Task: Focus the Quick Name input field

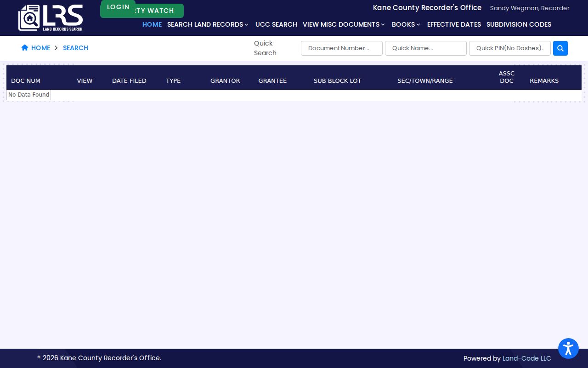Action: pos(426,48)
